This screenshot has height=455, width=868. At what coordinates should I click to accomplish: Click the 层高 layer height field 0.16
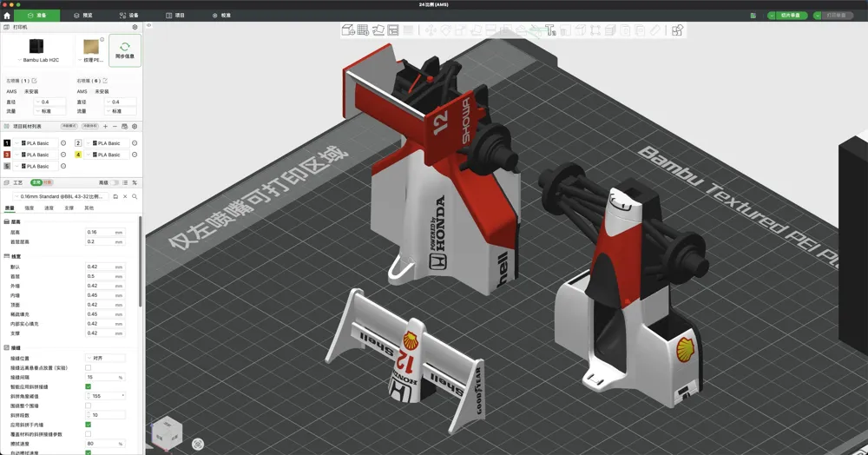(105, 233)
